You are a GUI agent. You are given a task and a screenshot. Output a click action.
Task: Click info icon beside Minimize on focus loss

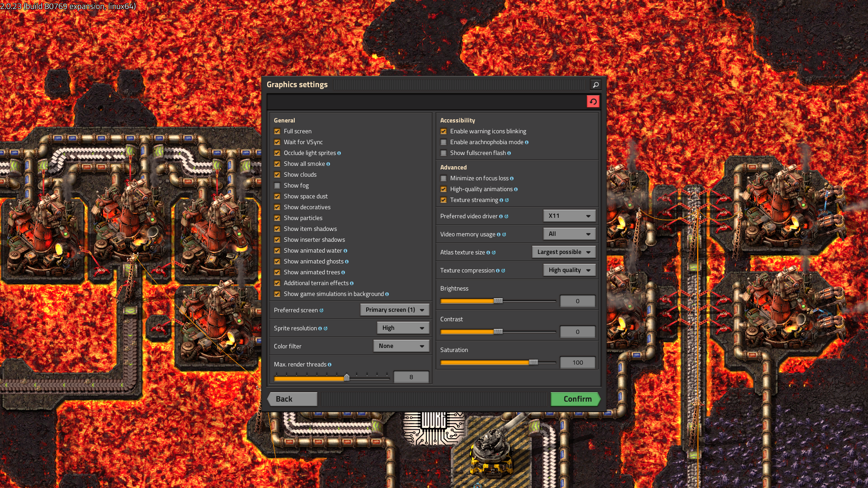[x=512, y=178]
